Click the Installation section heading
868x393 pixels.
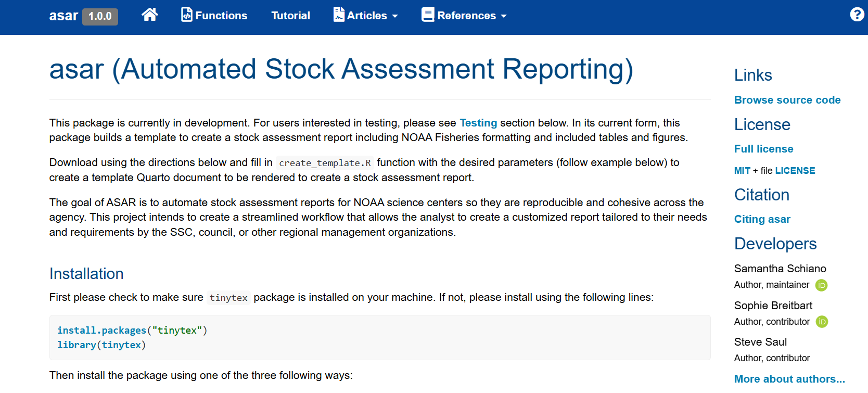click(x=86, y=274)
